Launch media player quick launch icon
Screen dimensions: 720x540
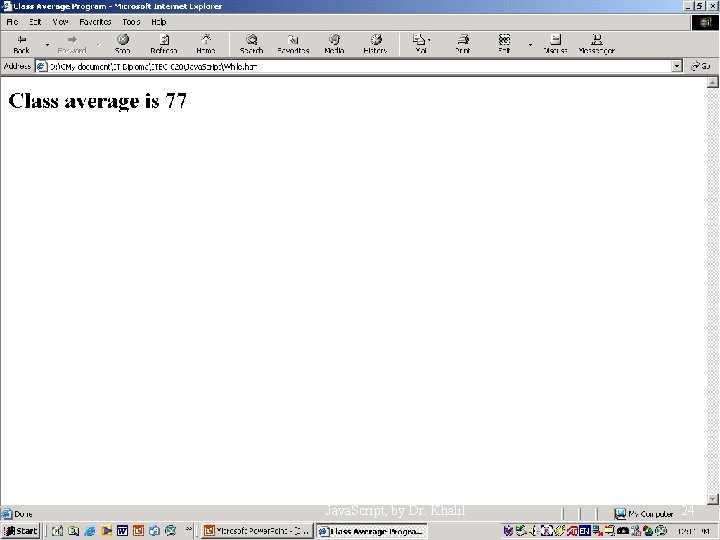click(106, 531)
